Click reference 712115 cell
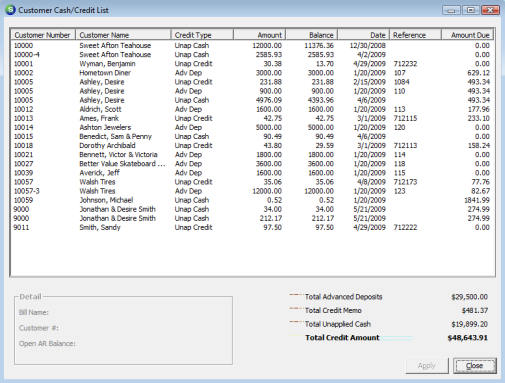 [x=405, y=118]
